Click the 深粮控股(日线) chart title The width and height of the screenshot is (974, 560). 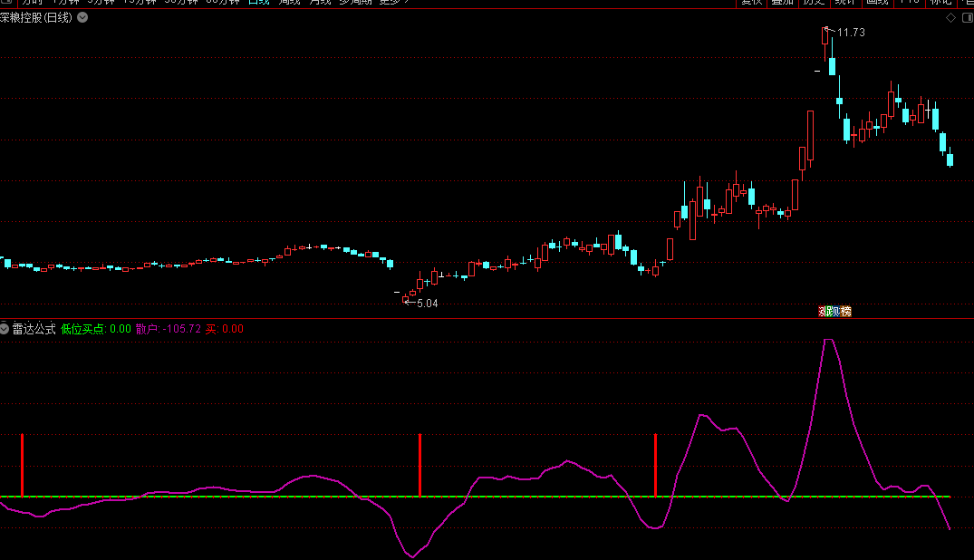(36, 17)
